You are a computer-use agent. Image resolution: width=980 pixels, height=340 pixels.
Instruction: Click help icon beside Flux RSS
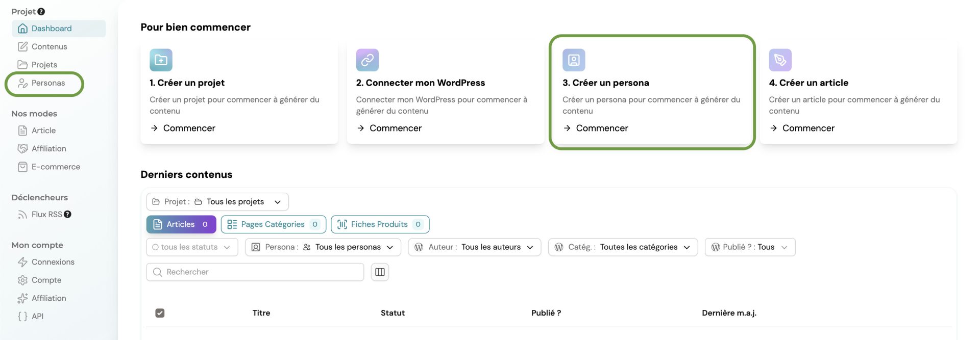[67, 215]
